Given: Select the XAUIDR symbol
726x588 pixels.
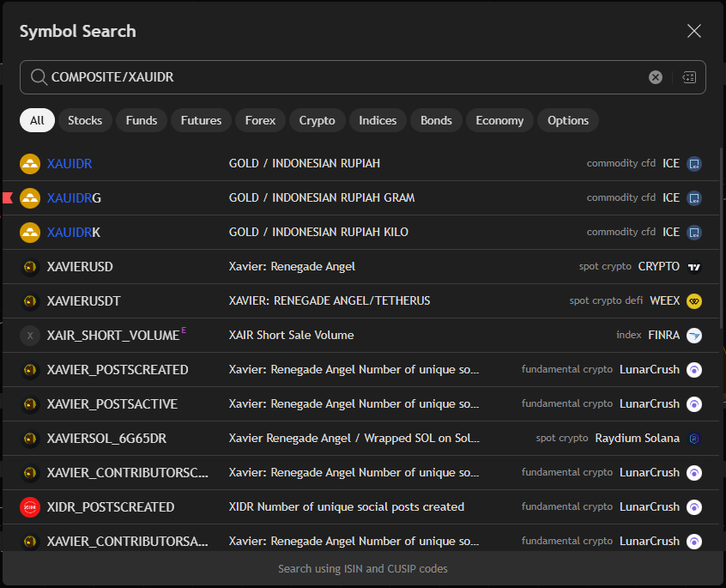Looking at the screenshot, I should 70,164.
